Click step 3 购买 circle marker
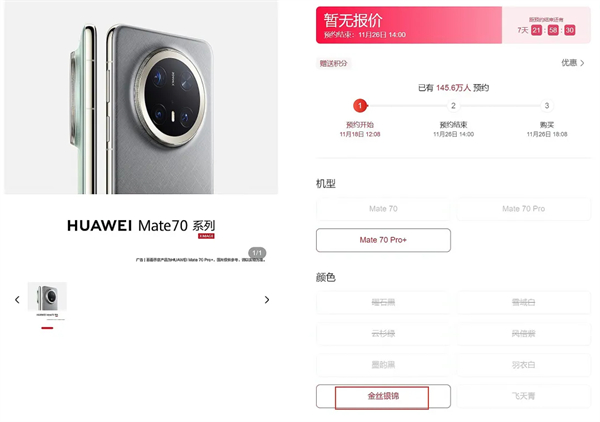The width and height of the screenshot is (600, 422). pos(547,106)
